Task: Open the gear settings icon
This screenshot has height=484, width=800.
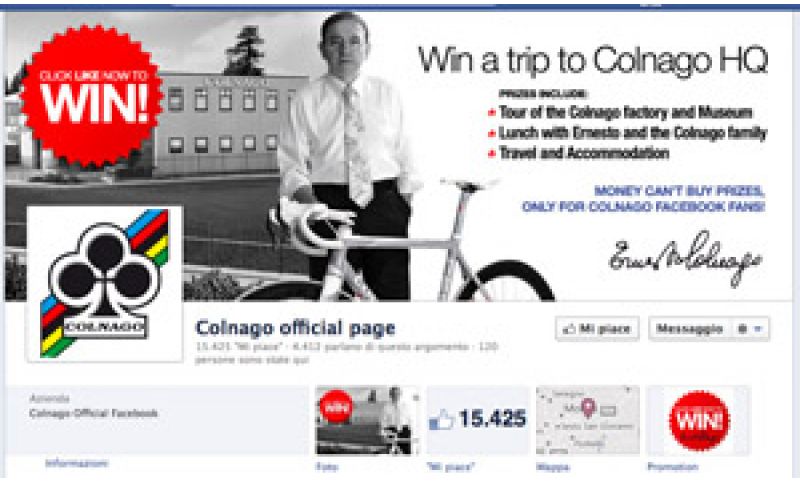Action: [743, 329]
